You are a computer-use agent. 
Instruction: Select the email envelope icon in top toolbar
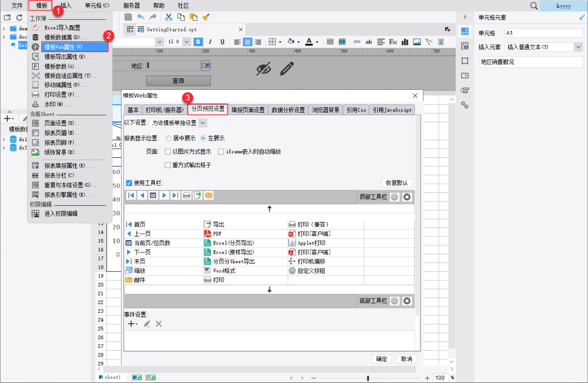point(209,195)
